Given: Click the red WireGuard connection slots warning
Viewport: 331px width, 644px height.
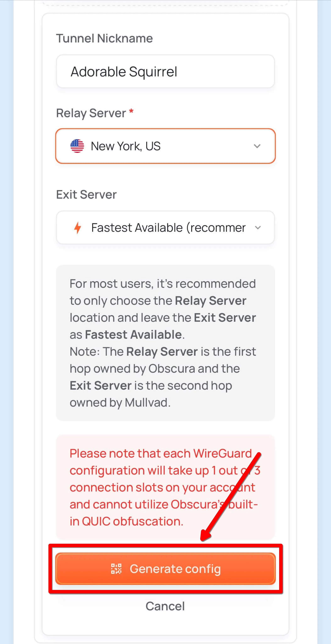Looking at the screenshot, I should coord(165,488).
